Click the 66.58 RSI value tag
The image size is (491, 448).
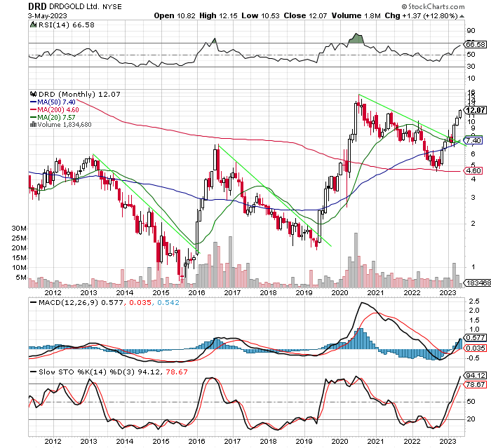(475, 44)
